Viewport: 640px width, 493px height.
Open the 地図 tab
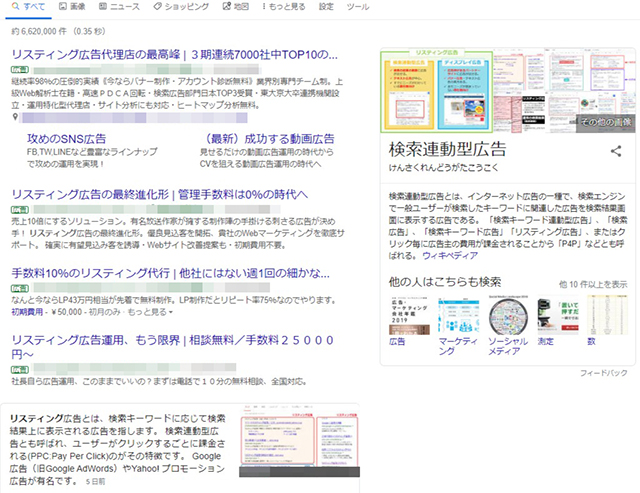click(236, 7)
